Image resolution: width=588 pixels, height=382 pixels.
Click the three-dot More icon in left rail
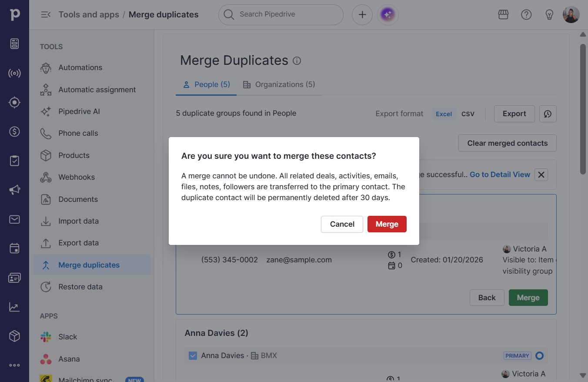[x=15, y=365]
